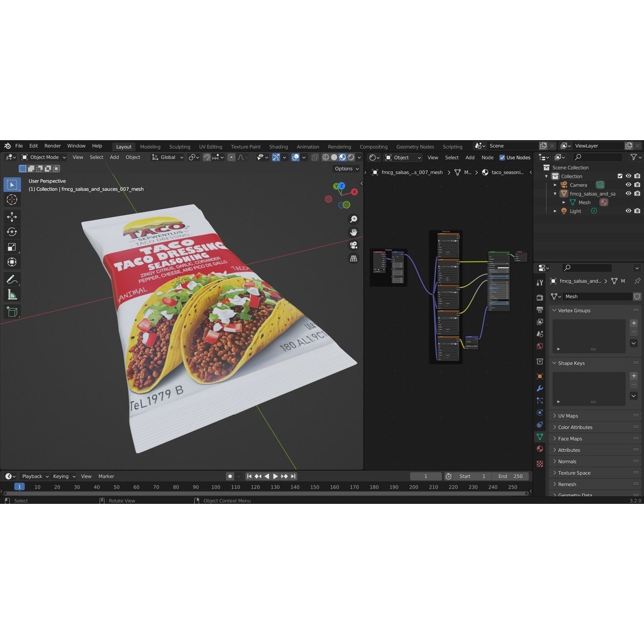The width and height of the screenshot is (644, 644).
Task: Click the Scene name field
Action: point(513,146)
